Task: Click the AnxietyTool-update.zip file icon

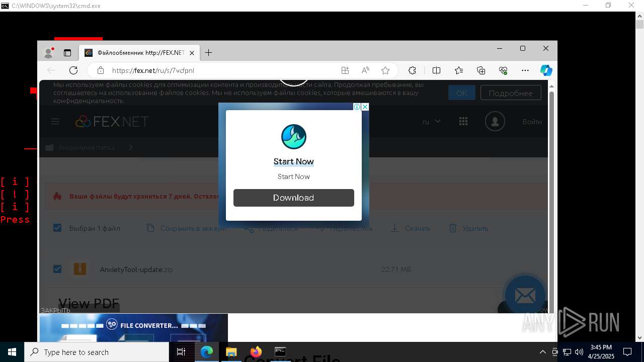Action: [x=79, y=269]
